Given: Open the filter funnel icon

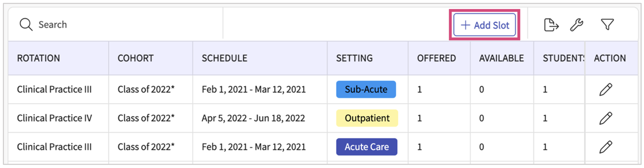Looking at the screenshot, I should tap(607, 25).
